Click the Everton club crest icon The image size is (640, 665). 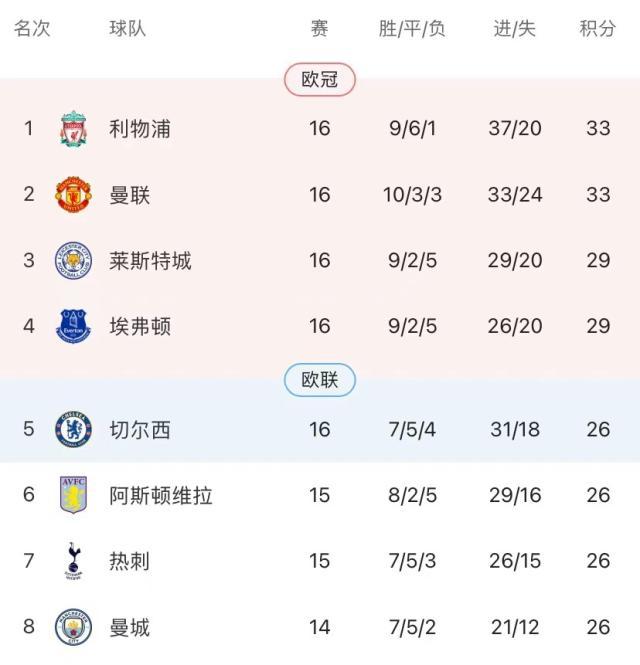[x=73, y=327]
